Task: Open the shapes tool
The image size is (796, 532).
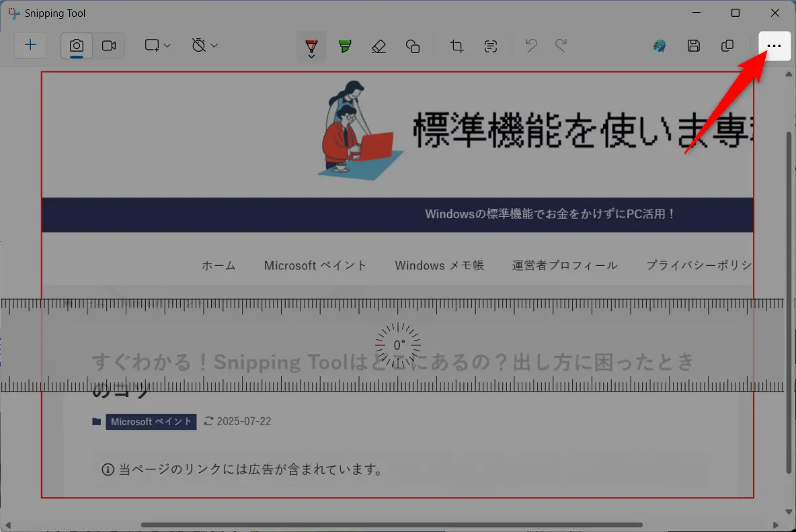Action: [x=413, y=46]
